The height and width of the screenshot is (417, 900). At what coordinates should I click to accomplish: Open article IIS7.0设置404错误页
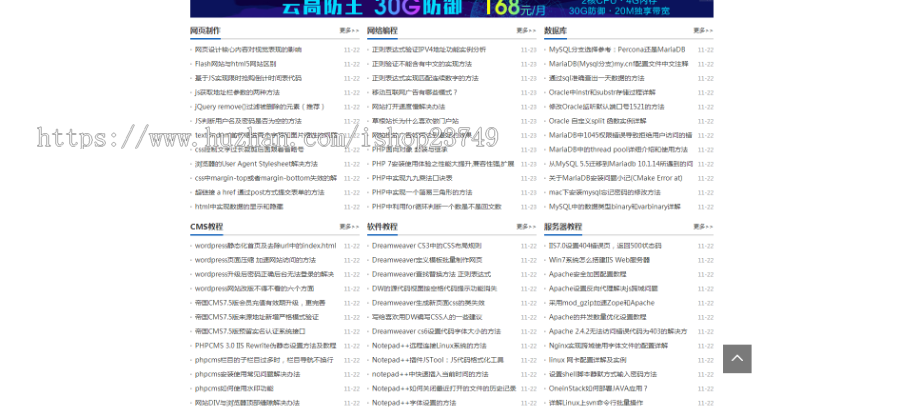tap(605, 246)
